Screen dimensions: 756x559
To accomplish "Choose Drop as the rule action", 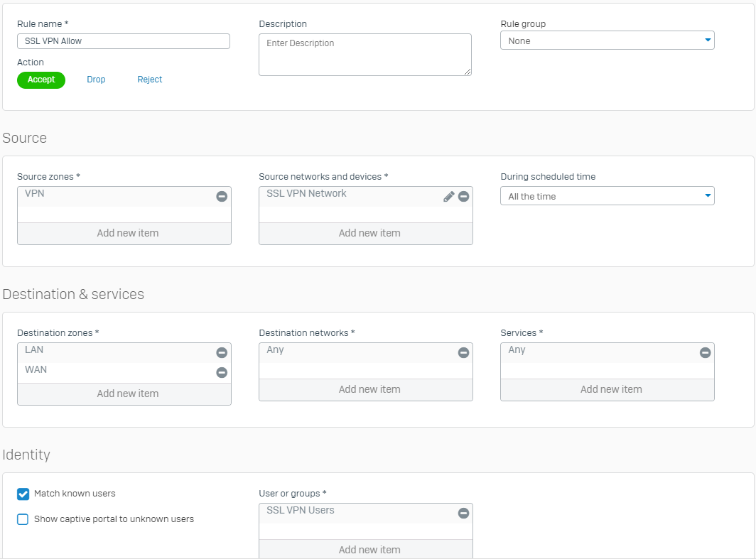I will click(x=96, y=80).
